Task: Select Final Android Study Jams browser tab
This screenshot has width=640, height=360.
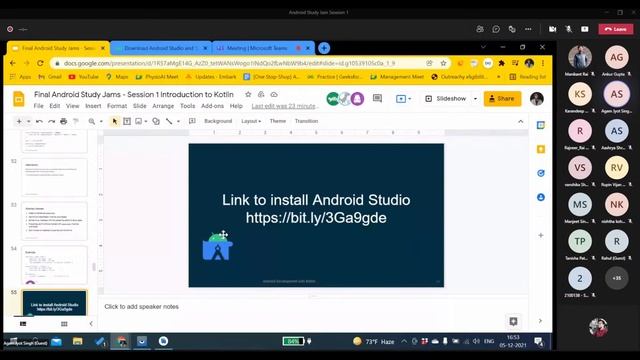Action: tap(58, 48)
